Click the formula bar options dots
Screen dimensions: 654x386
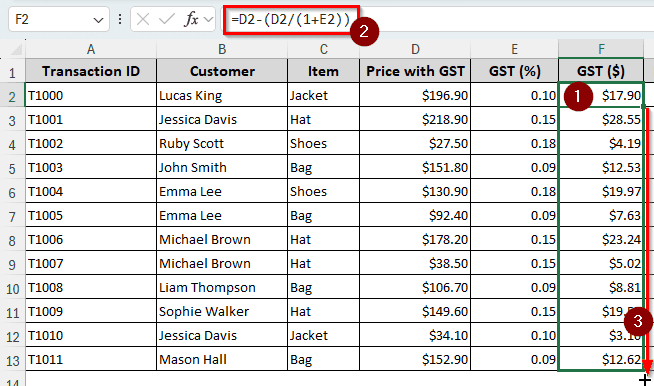pos(120,19)
